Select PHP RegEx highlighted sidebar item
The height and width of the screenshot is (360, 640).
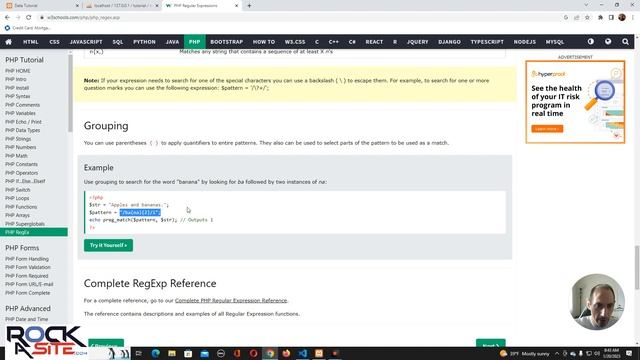[34, 232]
